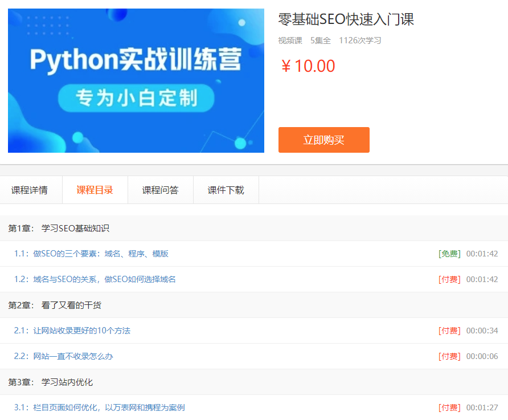Click the [付费] tag on lesson 2.2
The image size is (508, 420).
[x=449, y=356]
